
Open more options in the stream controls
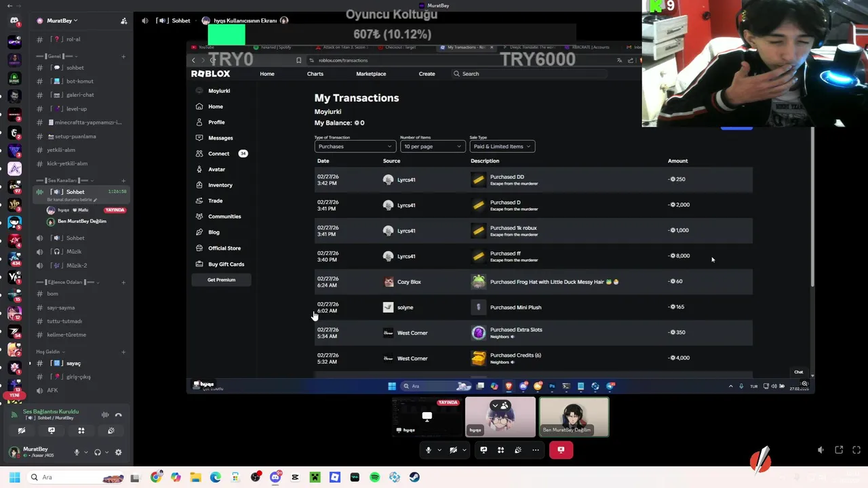point(536,450)
